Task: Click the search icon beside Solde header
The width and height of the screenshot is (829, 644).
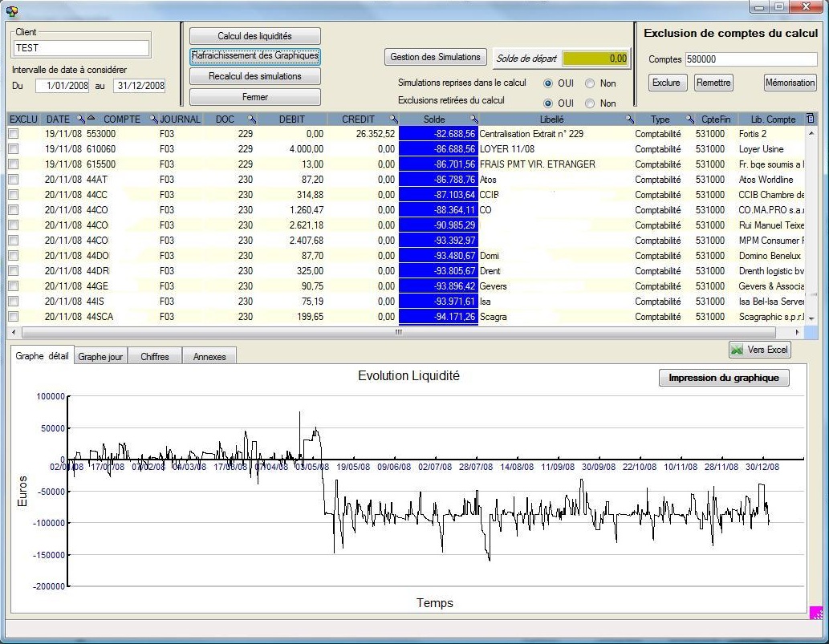Action: pyautogui.click(x=473, y=119)
